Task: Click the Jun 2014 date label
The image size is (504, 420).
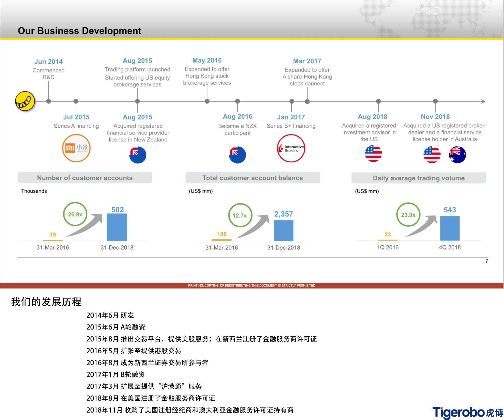Action: [x=48, y=62]
